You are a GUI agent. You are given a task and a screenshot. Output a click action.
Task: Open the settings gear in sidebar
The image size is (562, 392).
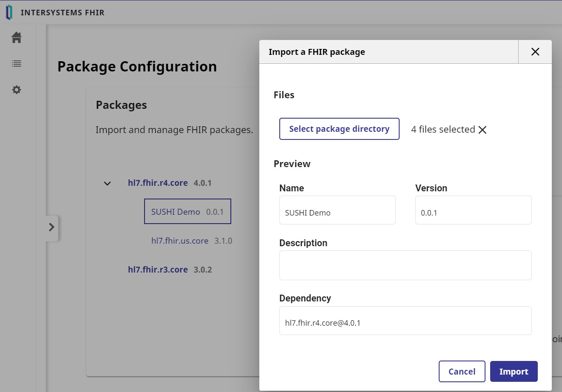[x=17, y=90]
